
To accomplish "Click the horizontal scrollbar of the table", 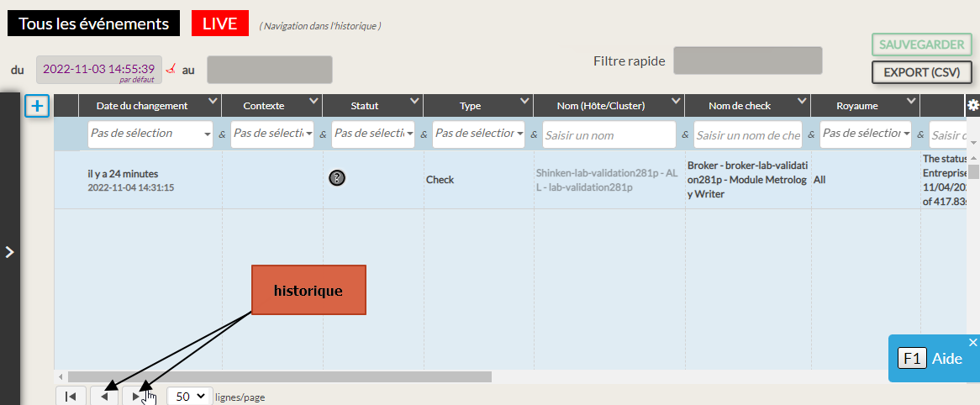I will point(279,377).
